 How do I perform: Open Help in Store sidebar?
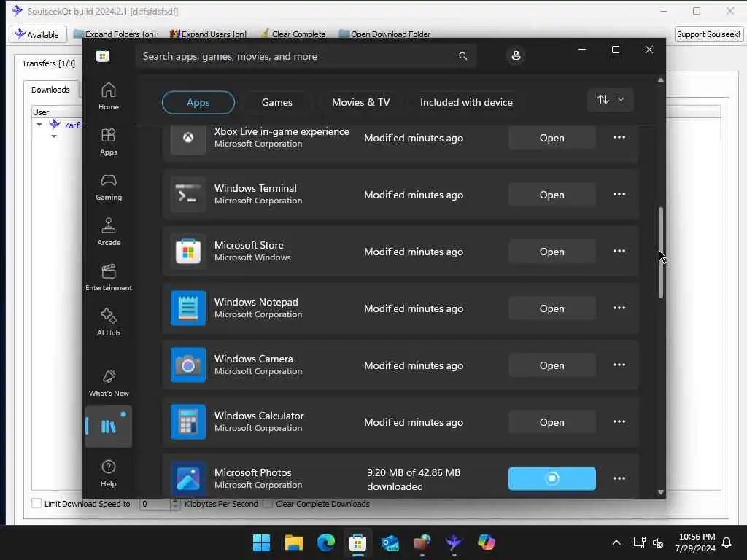(109, 473)
